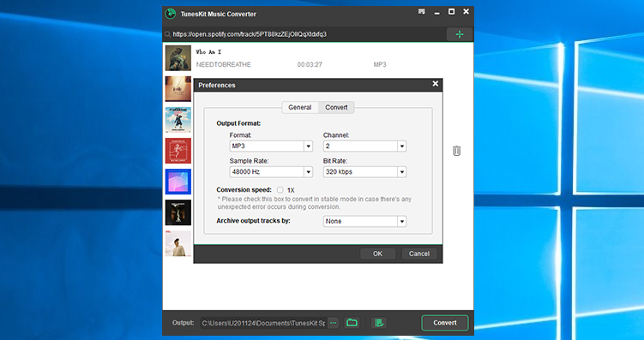The width and height of the screenshot is (644, 340).
Task: Click OK in Preferences dialog
Action: [378, 254]
